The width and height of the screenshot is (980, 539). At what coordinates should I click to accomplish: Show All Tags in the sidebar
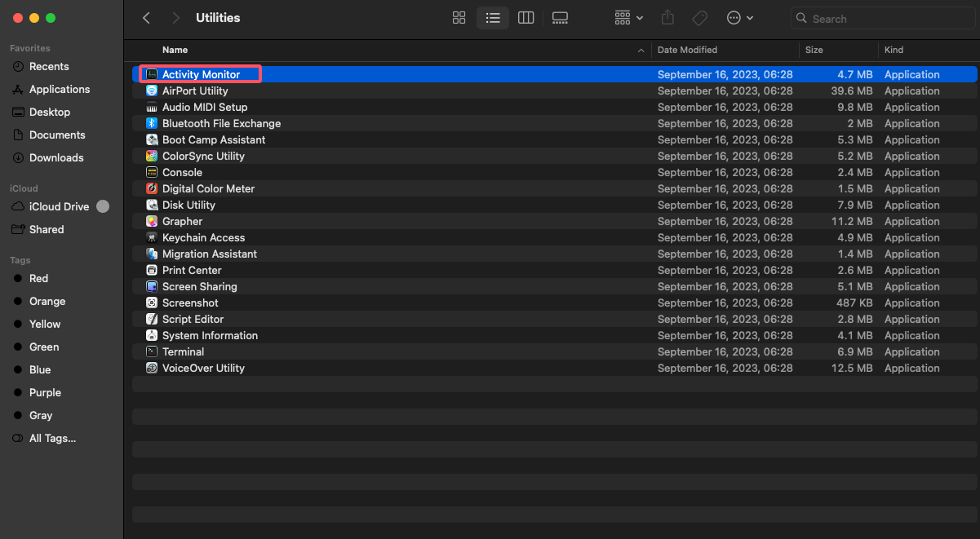[x=52, y=438]
